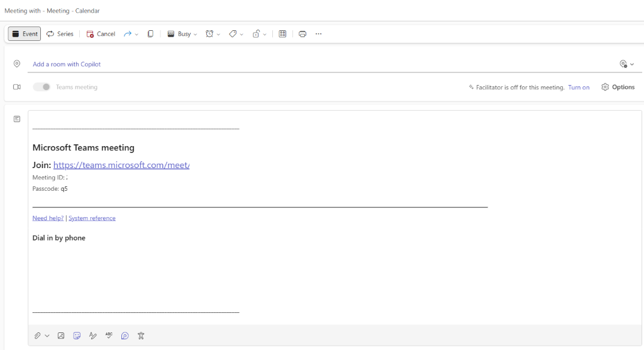The image size is (644, 350).
Task: Open room settings icon dropdown
Action: (627, 64)
